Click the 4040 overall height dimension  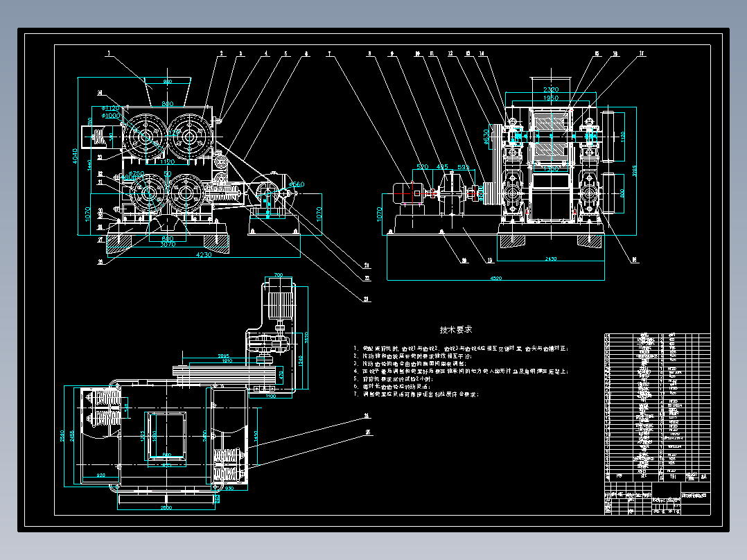click(75, 156)
